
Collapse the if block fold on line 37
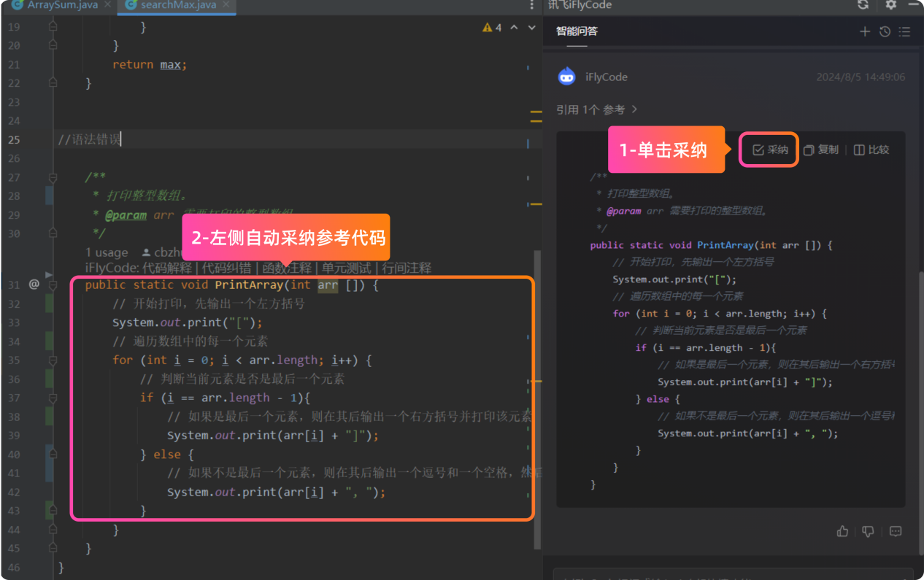pos(53,398)
